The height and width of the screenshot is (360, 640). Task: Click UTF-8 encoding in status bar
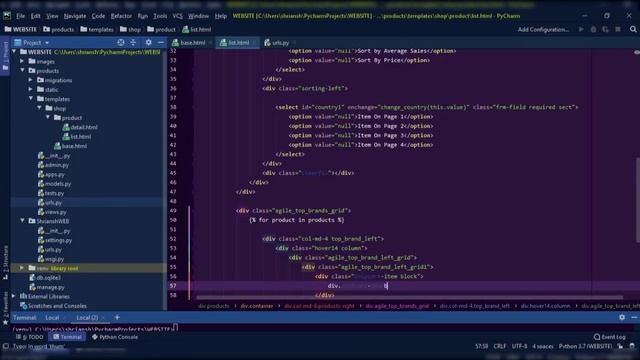(519, 347)
